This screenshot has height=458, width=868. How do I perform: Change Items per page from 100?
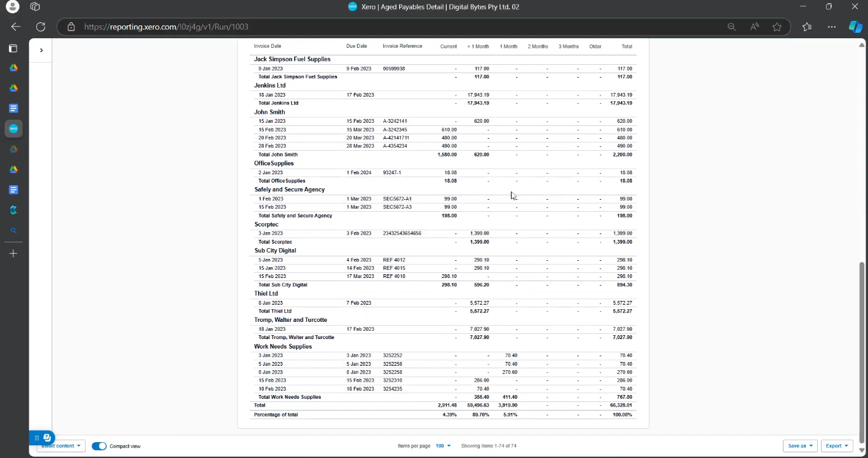443,446
